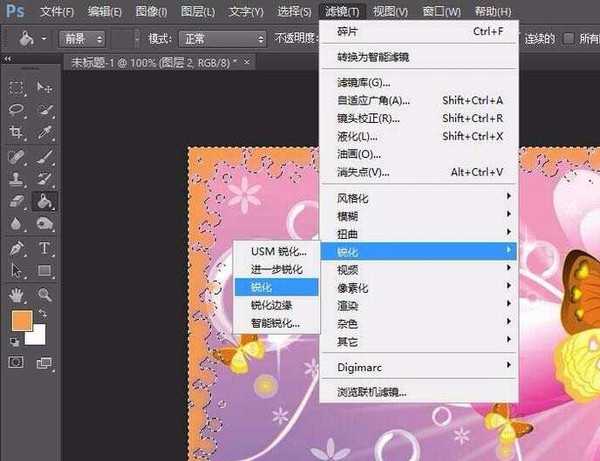600x461 pixels.
Task: Select the Move tool
Action: (x=44, y=88)
